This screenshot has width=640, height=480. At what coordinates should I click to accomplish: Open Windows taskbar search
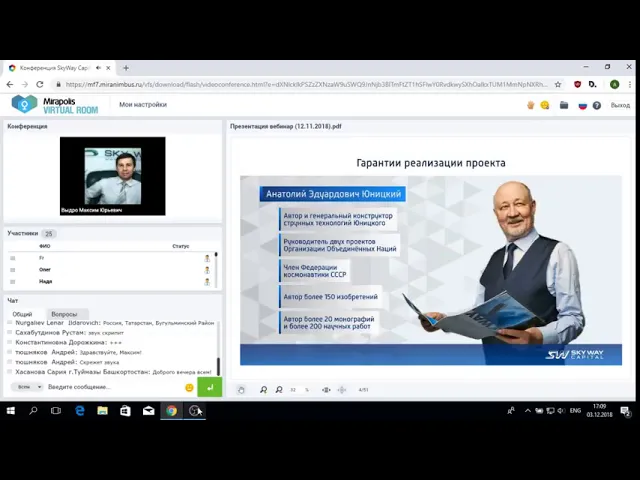[x=33, y=411]
